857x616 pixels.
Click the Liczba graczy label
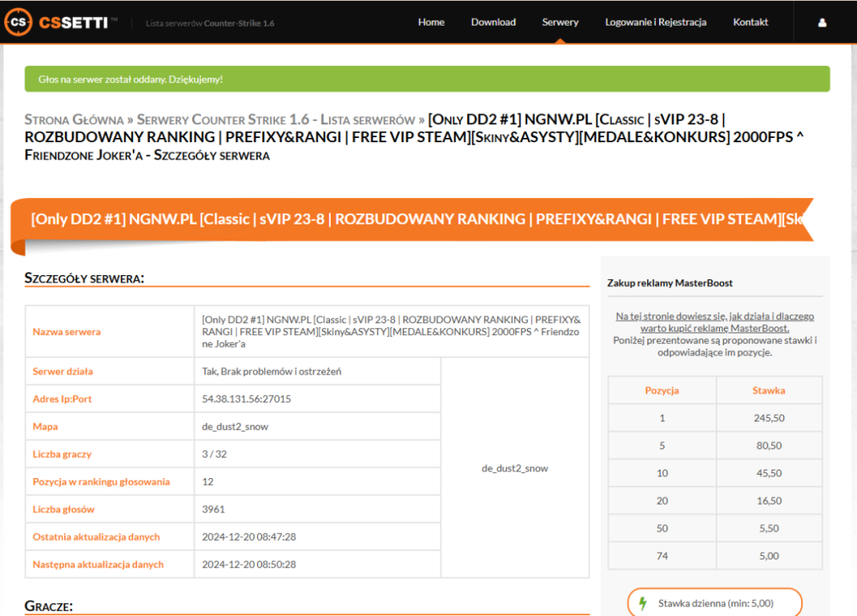(63, 454)
